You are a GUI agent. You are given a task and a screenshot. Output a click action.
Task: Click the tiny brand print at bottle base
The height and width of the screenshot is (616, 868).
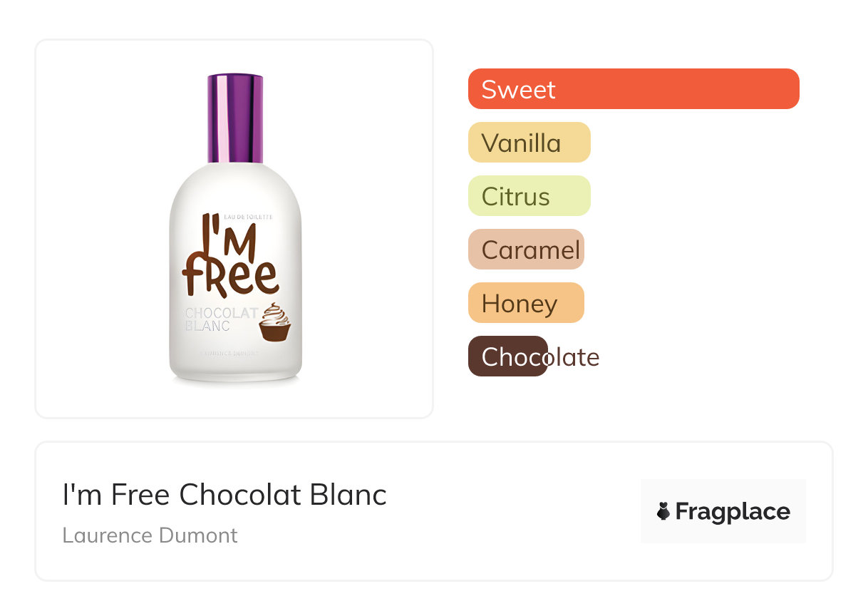pyautogui.click(x=233, y=352)
